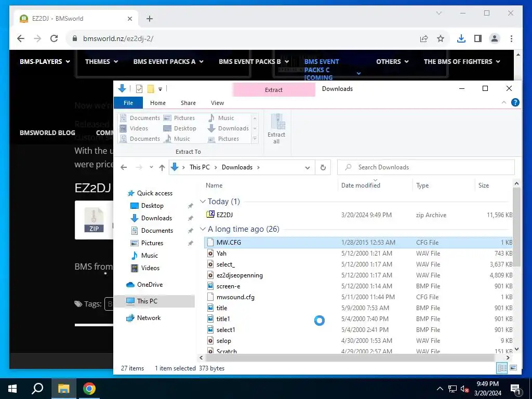Open BMS EVENT PACKS A menu

pos(168,61)
